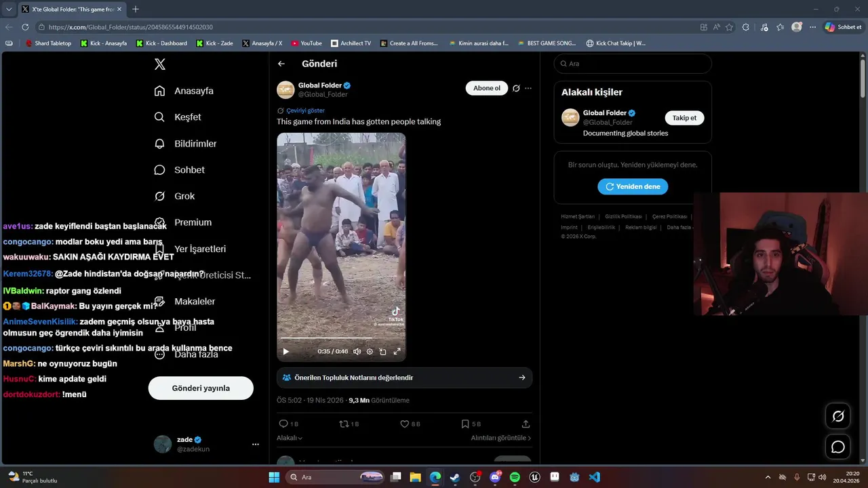Open the floating Grok button
The width and height of the screenshot is (868, 488).
(838, 416)
